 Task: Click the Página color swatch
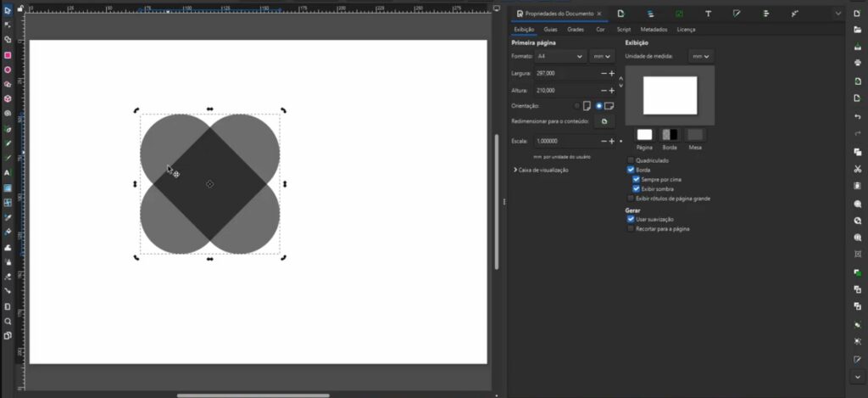(644, 135)
